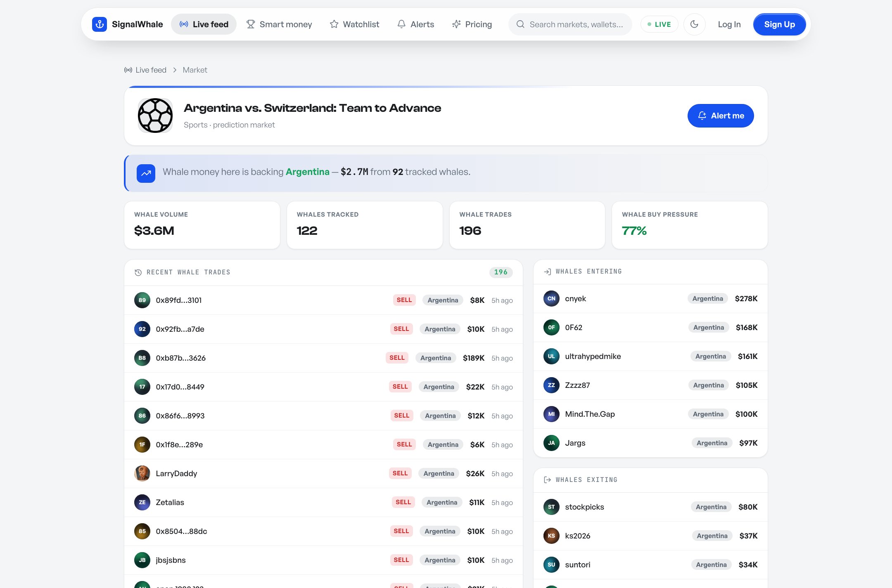
Task: Open the Live feed tab
Action: [x=204, y=24]
